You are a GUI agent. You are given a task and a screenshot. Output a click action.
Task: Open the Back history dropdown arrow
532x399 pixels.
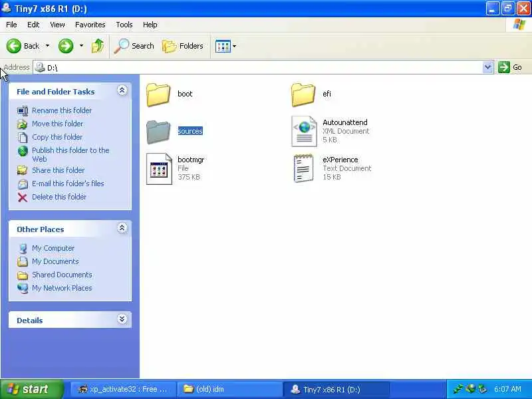click(x=47, y=46)
